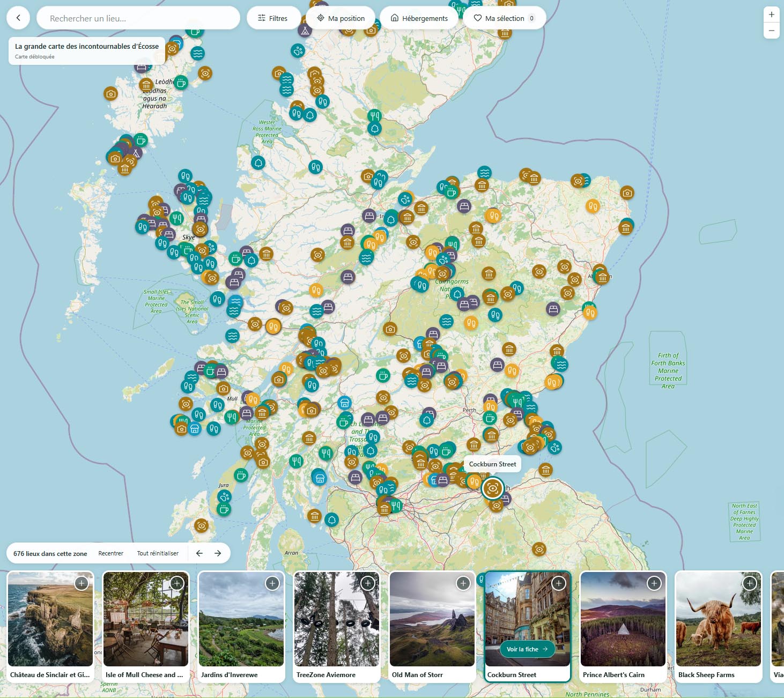Click the museum marker east of Edinburgh coast
The height and width of the screenshot is (698, 784).
(545, 470)
